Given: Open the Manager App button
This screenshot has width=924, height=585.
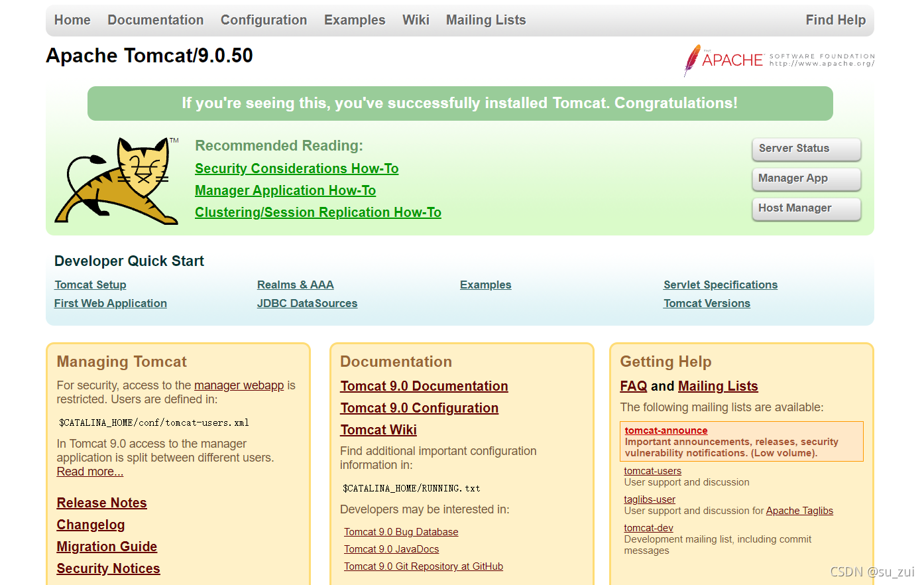Looking at the screenshot, I should coord(807,178).
